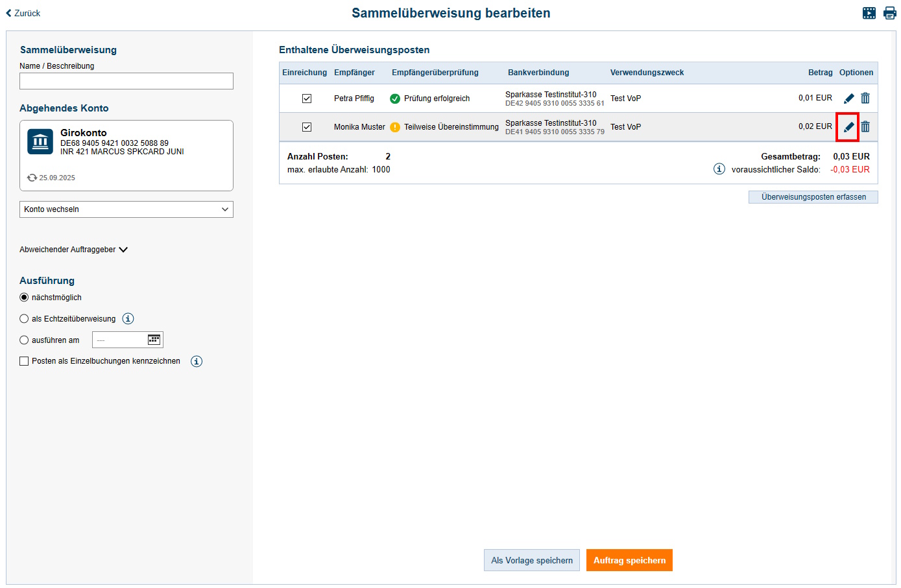Edit the Monika Muster transfer entry

click(848, 127)
